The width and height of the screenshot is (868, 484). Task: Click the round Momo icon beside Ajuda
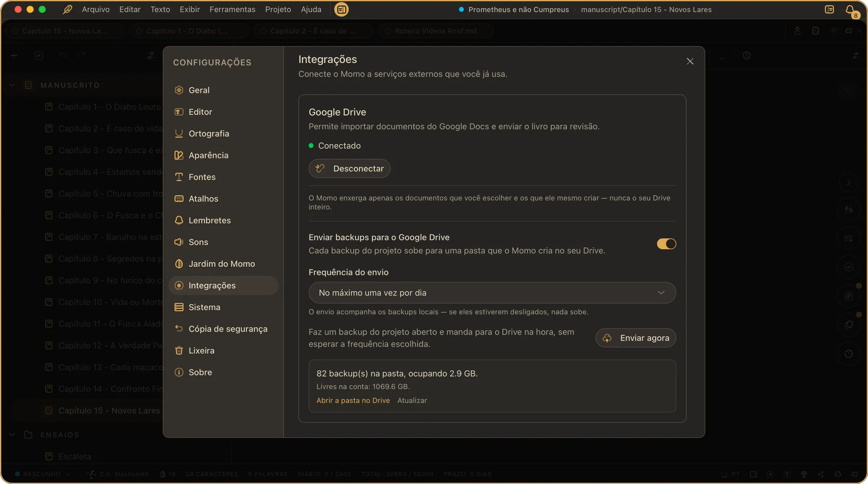pyautogui.click(x=342, y=10)
